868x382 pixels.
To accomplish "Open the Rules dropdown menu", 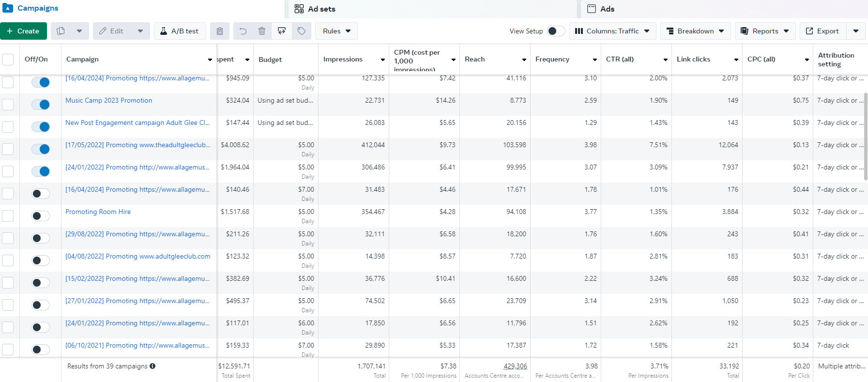I will 336,31.
